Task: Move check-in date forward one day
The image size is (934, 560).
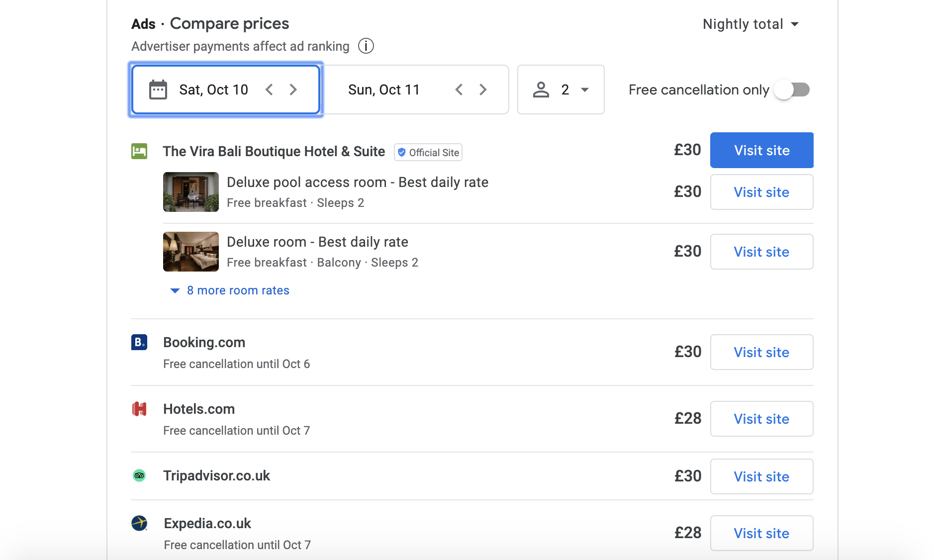Action: (x=293, y=90)
